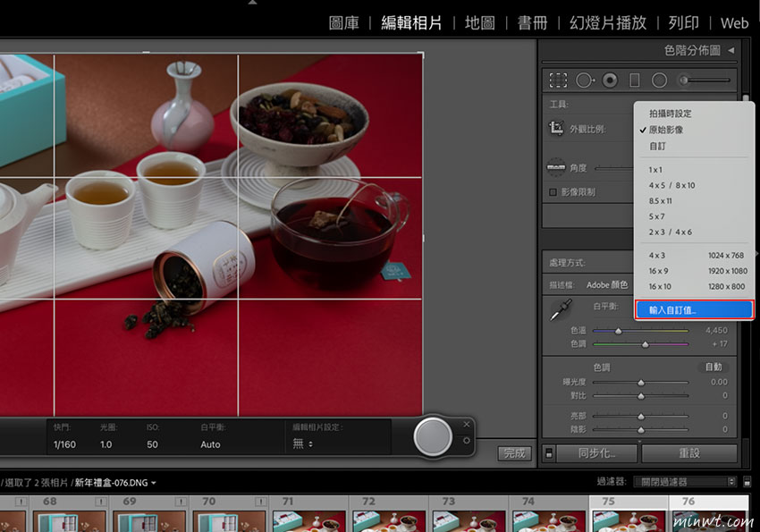Screen dimensions: 760x532
Task: Pick the white balance eyedropper
Action: (561, 309)
